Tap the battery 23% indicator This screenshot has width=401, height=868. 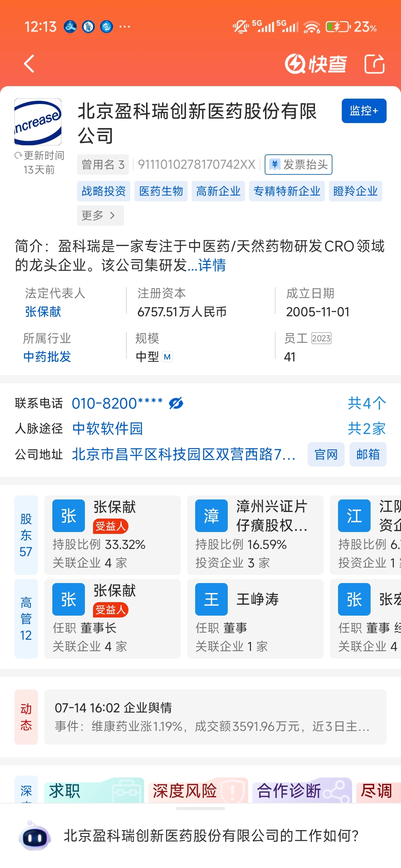click(x=351, y=27)
